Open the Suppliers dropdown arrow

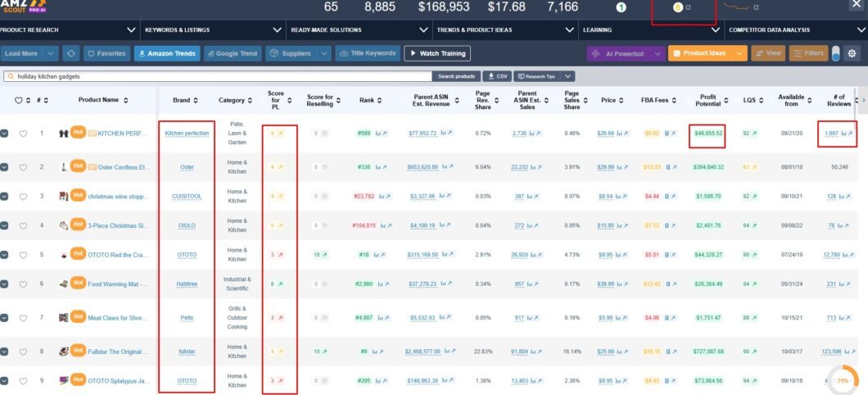click(323, 54)
